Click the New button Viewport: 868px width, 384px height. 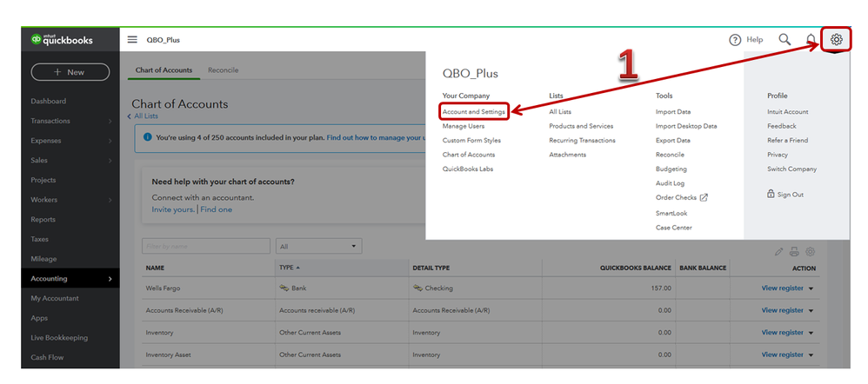(x=70, y=72)
